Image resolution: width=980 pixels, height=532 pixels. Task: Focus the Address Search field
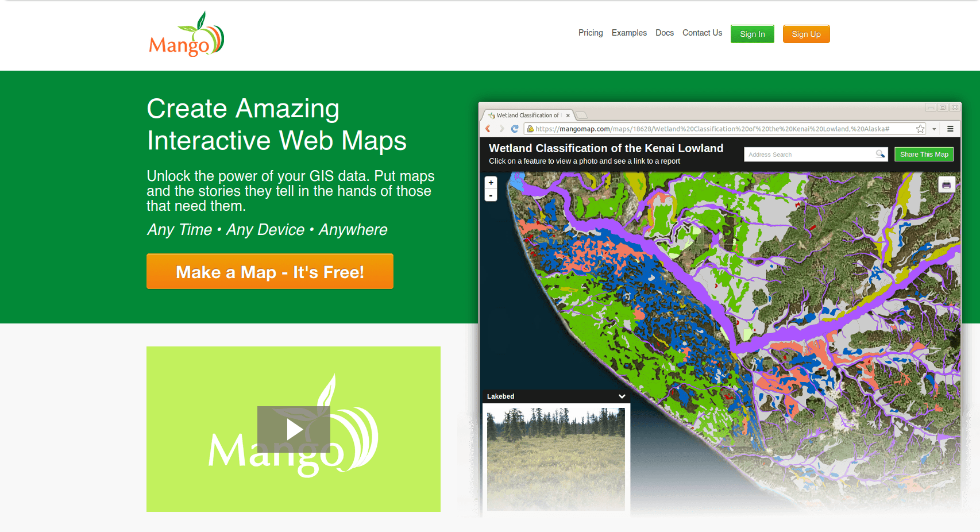[816, 154]
